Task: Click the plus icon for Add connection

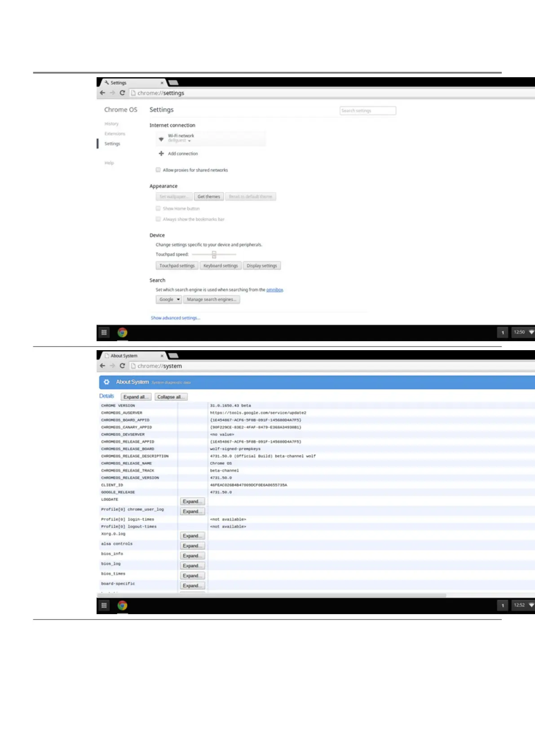Action: pos(161,154)
